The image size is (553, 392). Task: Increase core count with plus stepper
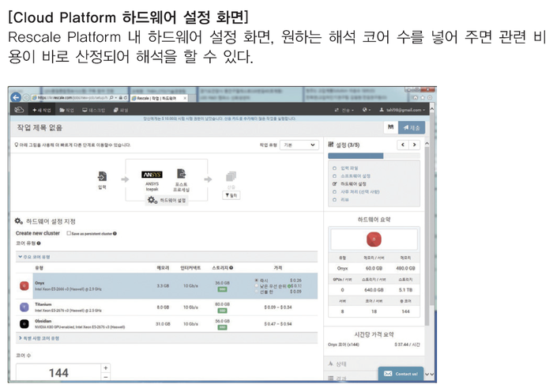pyautogui.click(x=106, y=368)
